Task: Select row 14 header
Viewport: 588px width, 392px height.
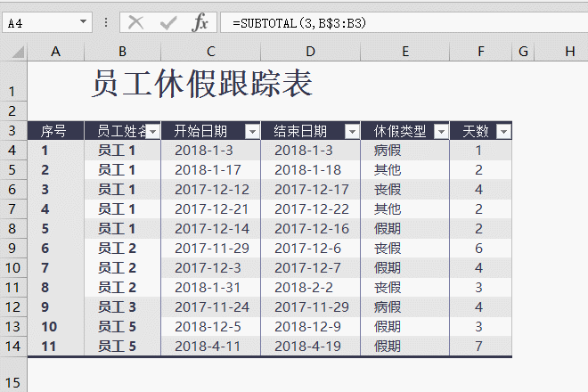Action: (12, 346)
